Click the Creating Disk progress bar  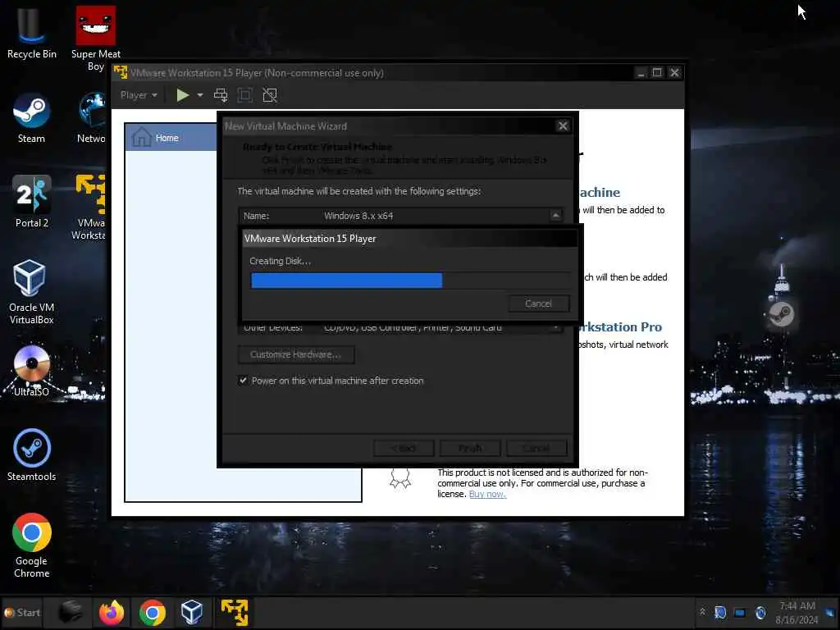(410, 281)
